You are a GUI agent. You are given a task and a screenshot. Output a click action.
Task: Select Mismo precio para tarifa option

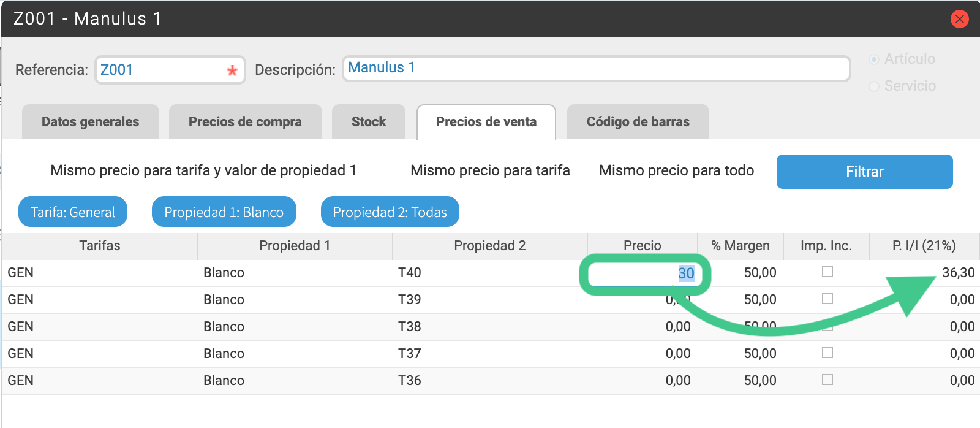pos(490,170)
